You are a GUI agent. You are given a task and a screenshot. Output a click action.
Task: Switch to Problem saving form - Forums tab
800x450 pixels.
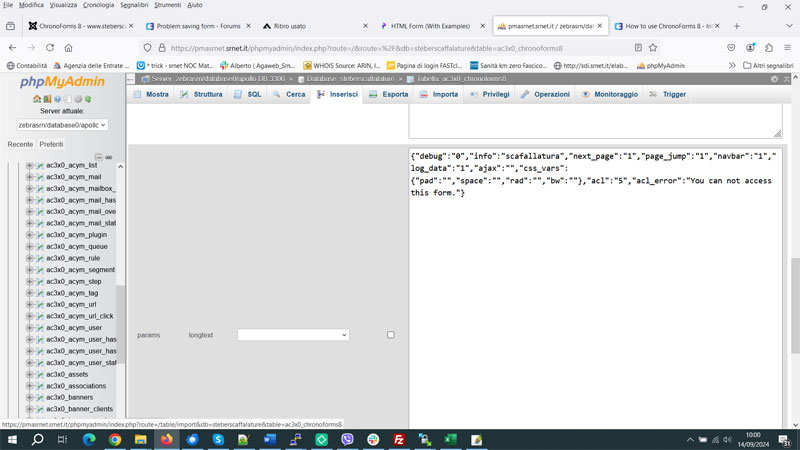click(198, 26)
